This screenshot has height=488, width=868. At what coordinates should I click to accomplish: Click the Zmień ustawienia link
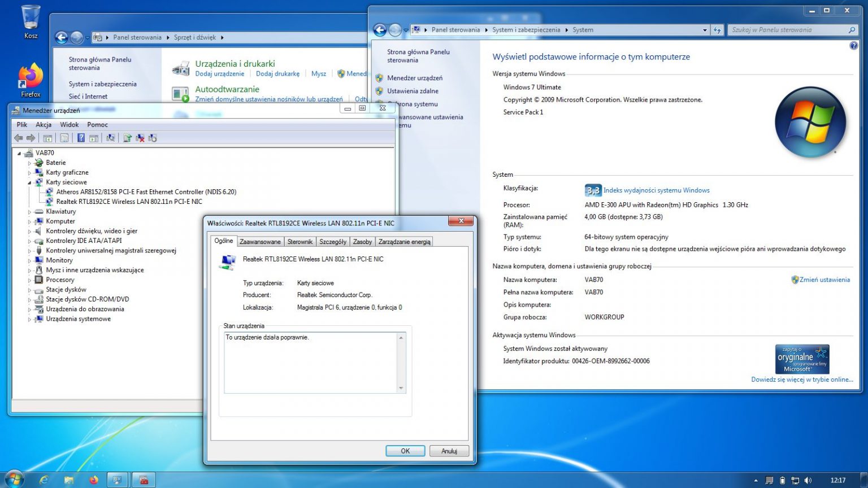(825, 279)
